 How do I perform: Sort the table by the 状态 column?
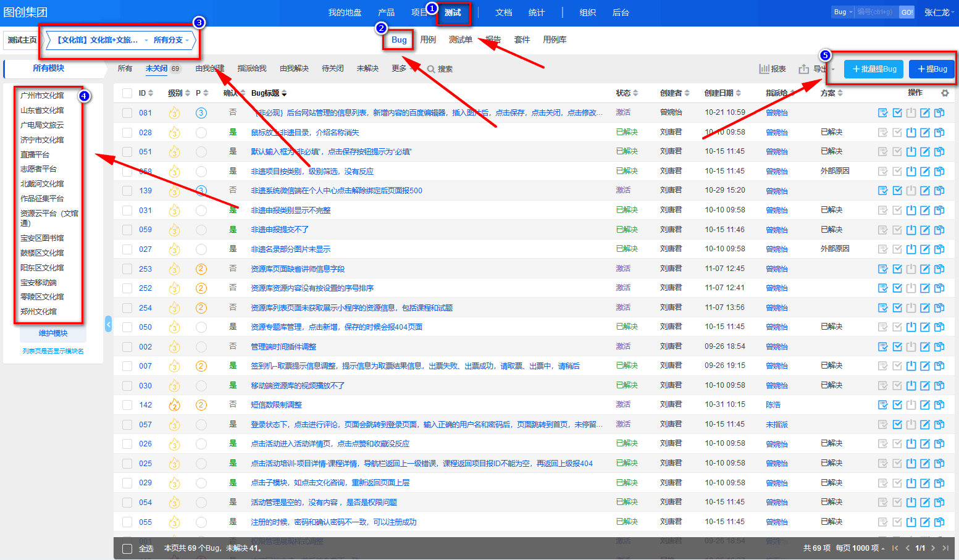[627, 93]
